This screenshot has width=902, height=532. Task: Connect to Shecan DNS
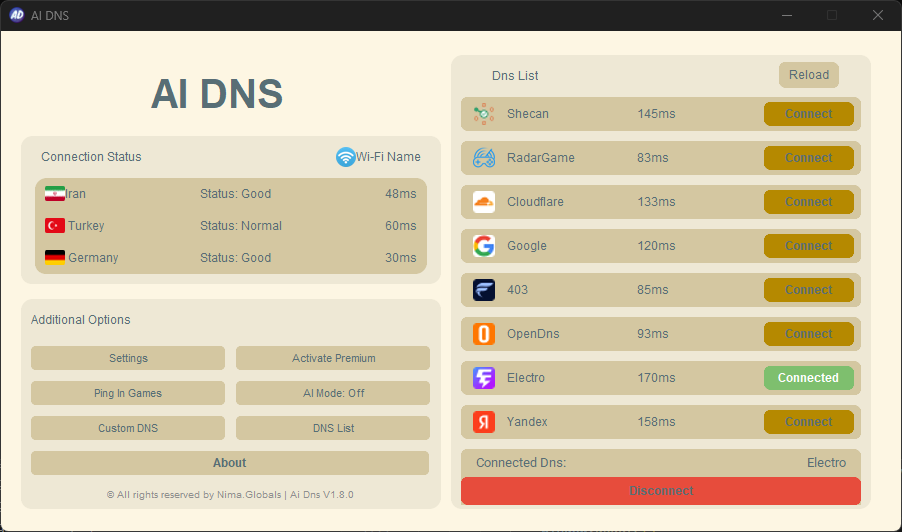point(808,114)
